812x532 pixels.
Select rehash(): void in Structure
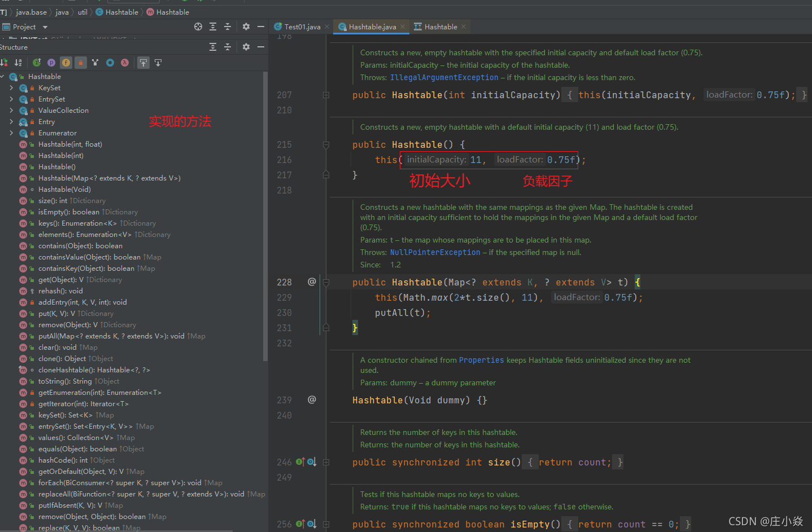(60, 291)
